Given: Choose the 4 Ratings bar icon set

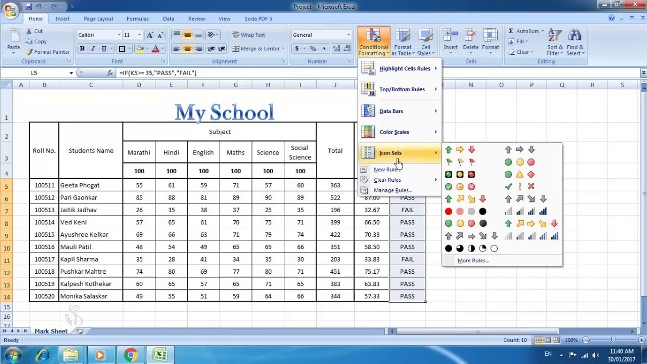Looking at the screenshot, I should pyautogui.click(x=525, y=211).
